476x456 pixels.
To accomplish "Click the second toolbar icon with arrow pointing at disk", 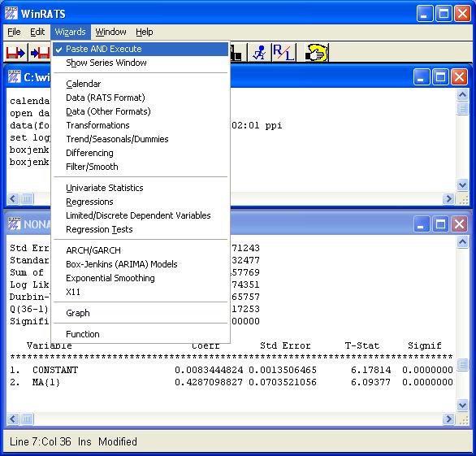I will (40, 53).
